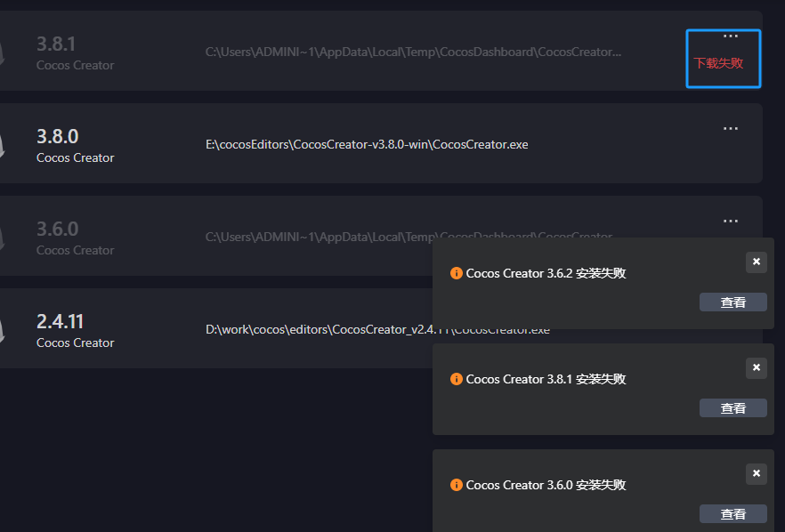Dismiss the Cocos Creator 3.8.1 安装失败 notification
Viewport: 785px width, 532px height.
point(756,367)
